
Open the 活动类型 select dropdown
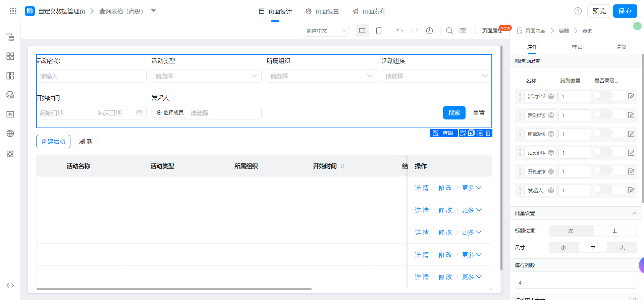tap(206, 76)
